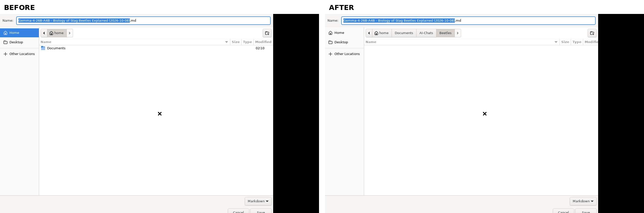Click the Modified column header in BEFORE dialog
This screenshot has width=644, height=213.
point(263,42)
